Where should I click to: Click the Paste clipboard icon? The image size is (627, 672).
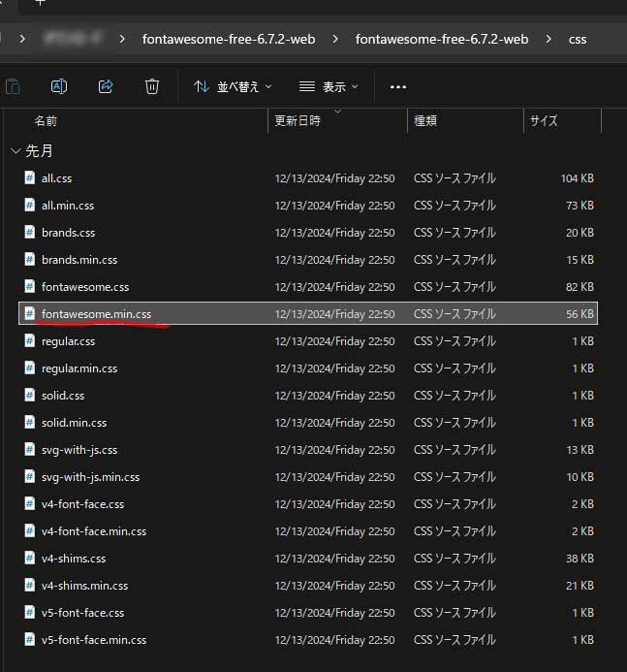pyautogui.click(x=13, y=86)
